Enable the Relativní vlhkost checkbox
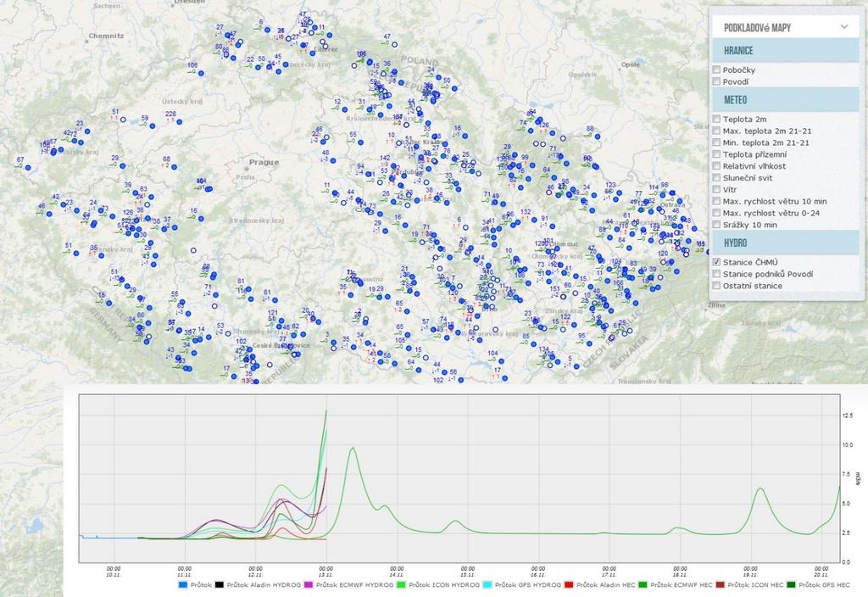 [x=716, y=165]
